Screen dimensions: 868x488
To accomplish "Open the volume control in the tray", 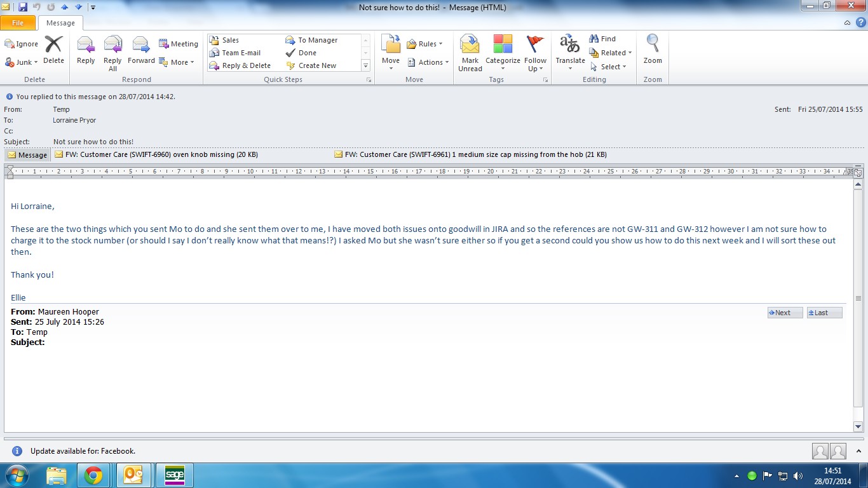I will tap(798, 475).
